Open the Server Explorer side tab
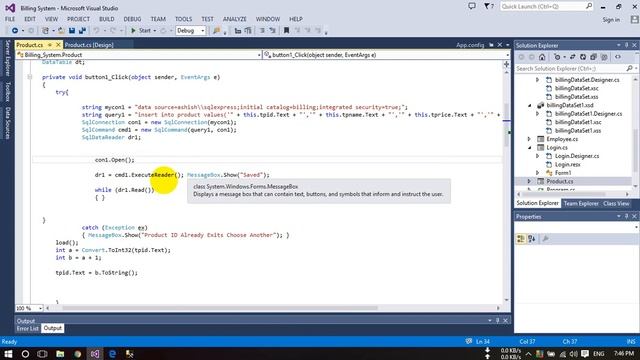 7,58
